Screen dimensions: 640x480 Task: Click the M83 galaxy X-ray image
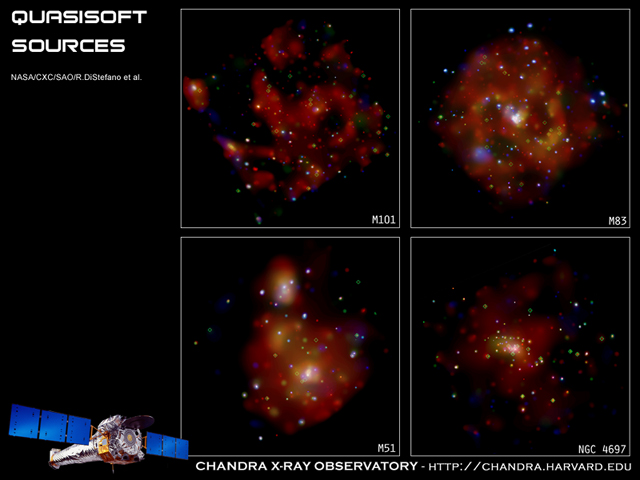(520, 118)
